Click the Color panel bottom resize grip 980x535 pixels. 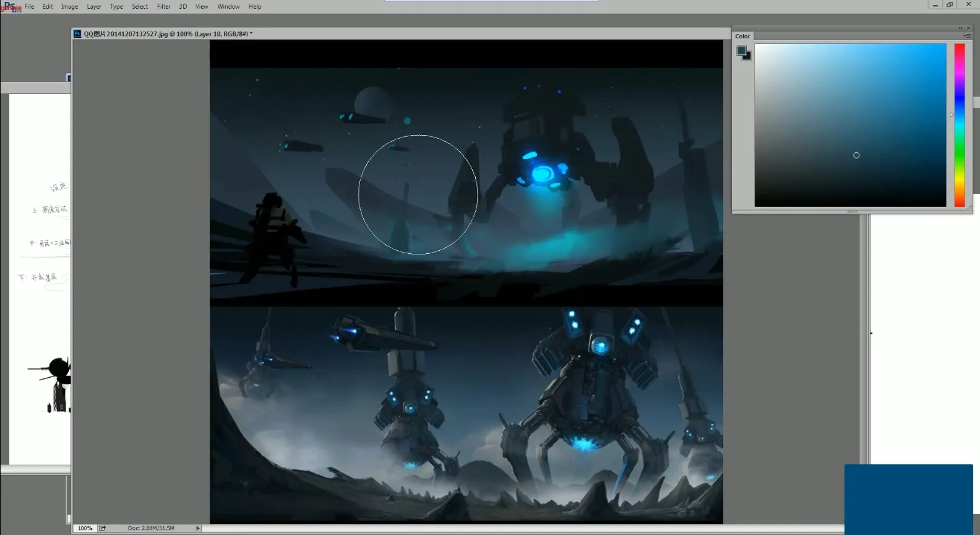coord(852,211)
